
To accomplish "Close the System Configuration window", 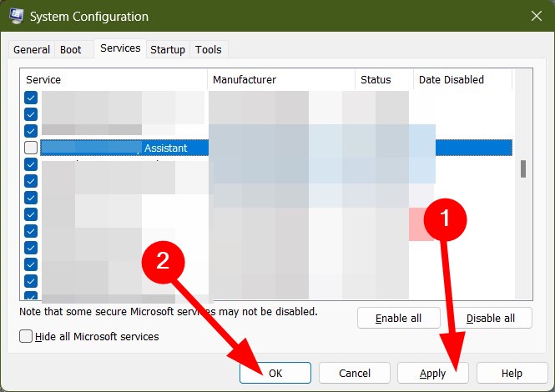I will click(x=537, y=16).
